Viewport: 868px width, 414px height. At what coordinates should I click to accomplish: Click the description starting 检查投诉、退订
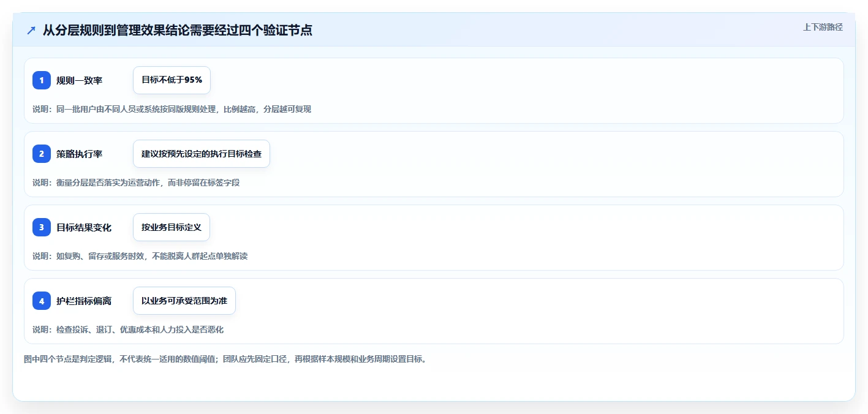[x=128, y=329]
